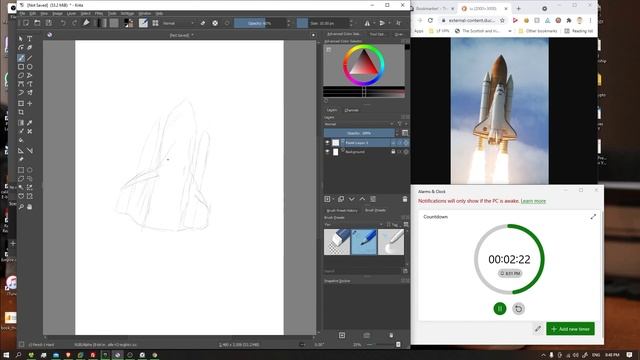Viewport: 640px width, 360px height.
Task: Select the Rectangular Selection tool
Action: pyautogui.click(x=21, y=170)
